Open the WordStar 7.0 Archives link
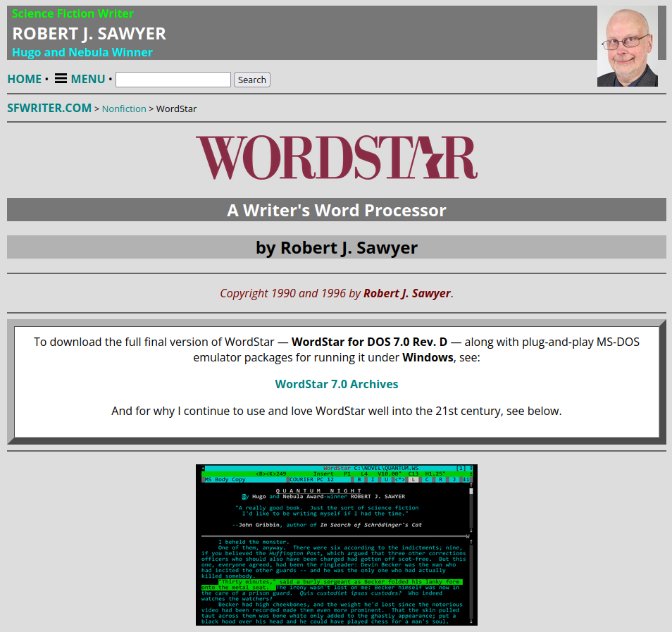The width and height of the screenshot is (672, 632). pos(337,384)
